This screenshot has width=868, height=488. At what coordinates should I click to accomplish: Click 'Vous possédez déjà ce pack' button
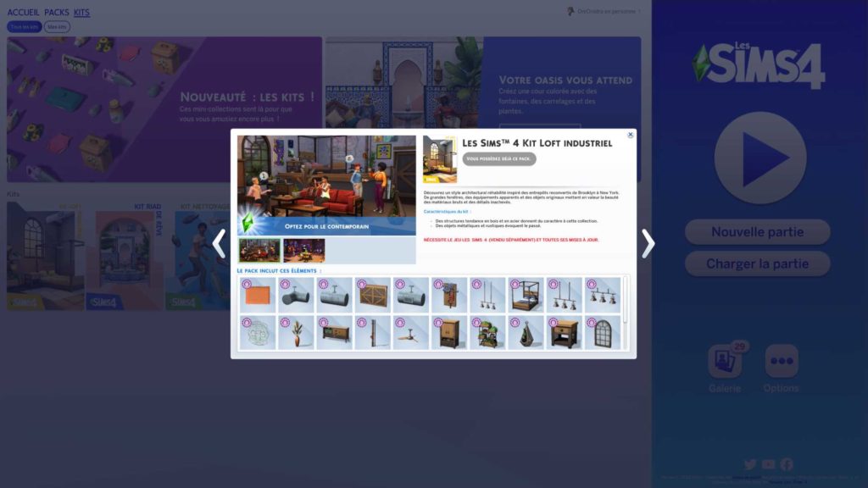coord(498,158)
